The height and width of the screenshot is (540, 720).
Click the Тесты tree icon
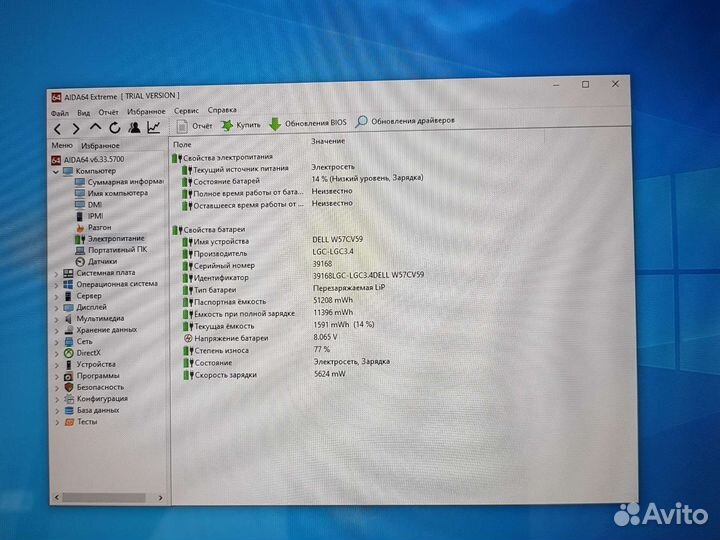pyautogui.click(x=69, y=422)
